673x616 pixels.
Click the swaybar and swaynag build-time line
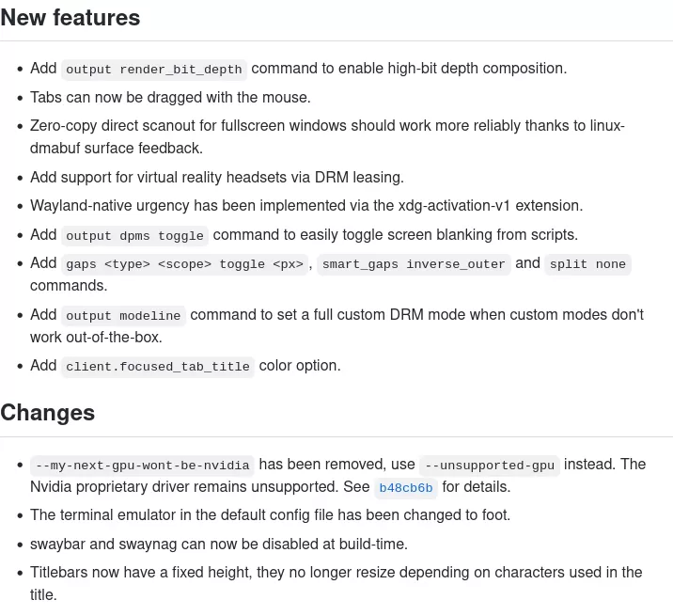[218, 545]
